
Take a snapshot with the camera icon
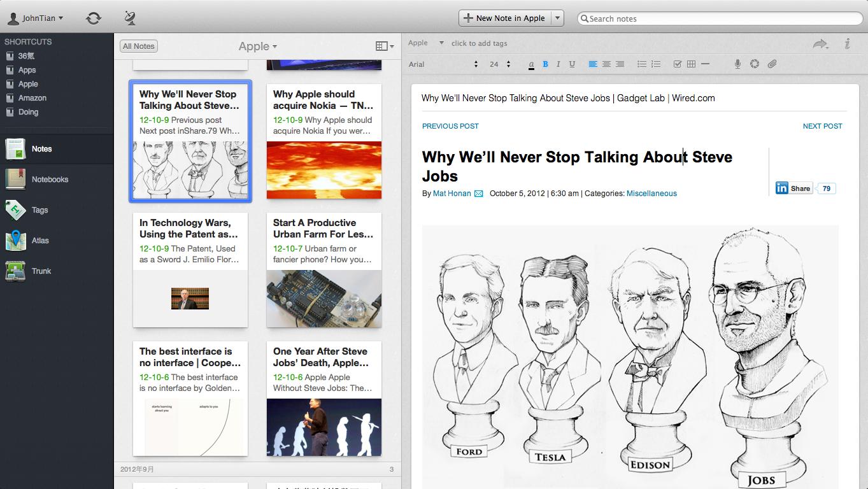755,64
